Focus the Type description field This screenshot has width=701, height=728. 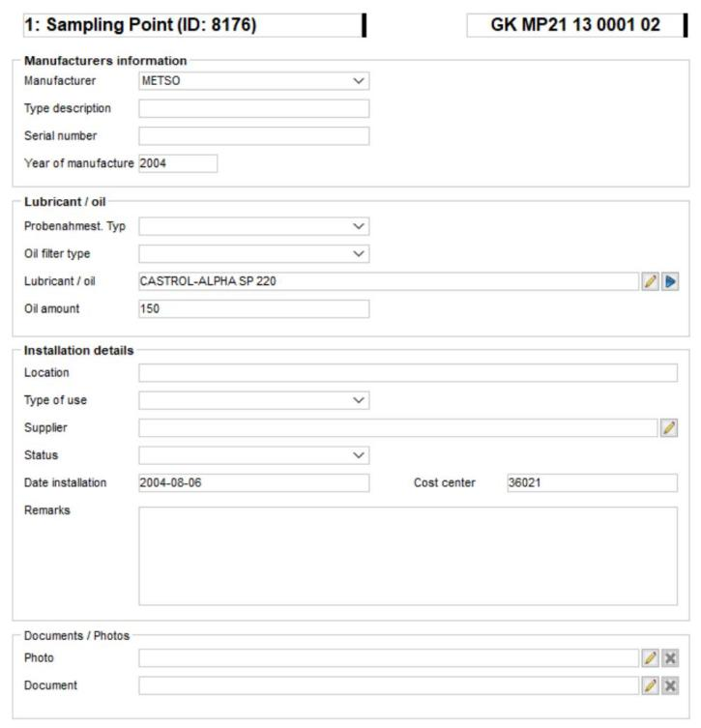click(254, 108)
